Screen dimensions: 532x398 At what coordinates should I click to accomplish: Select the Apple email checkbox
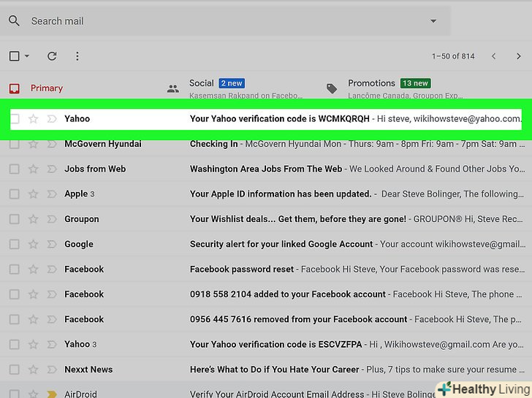tap(14, 194)
